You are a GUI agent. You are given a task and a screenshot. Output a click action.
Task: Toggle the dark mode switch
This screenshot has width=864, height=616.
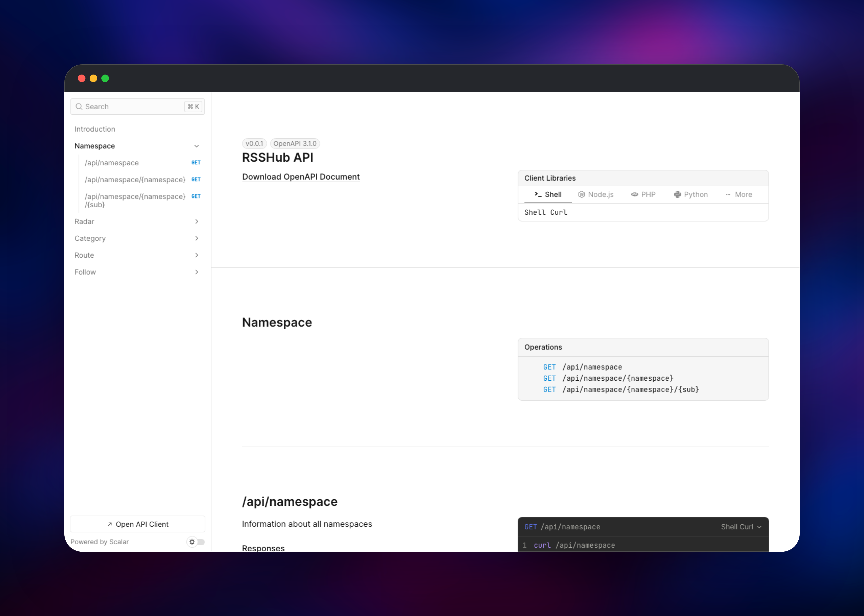(196, 542)
